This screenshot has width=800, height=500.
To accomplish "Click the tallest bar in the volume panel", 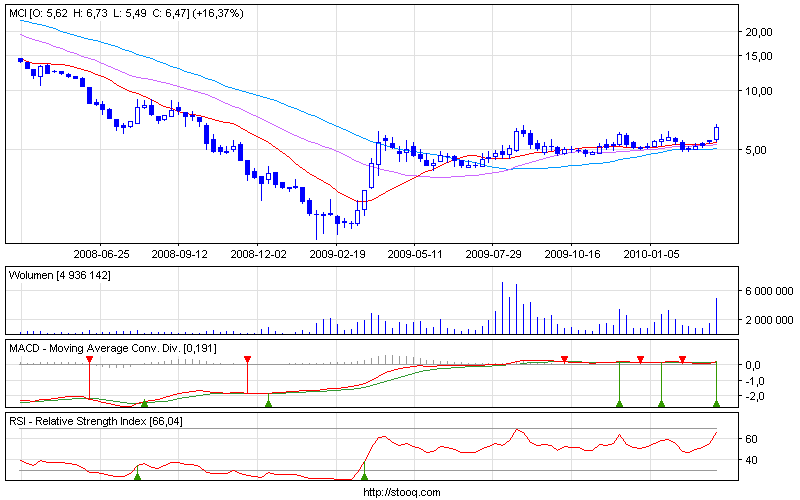I will (502, 308).
